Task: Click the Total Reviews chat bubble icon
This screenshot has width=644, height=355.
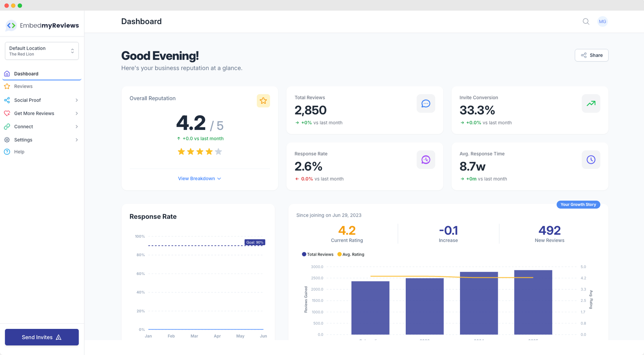Action: coord(425,104)
